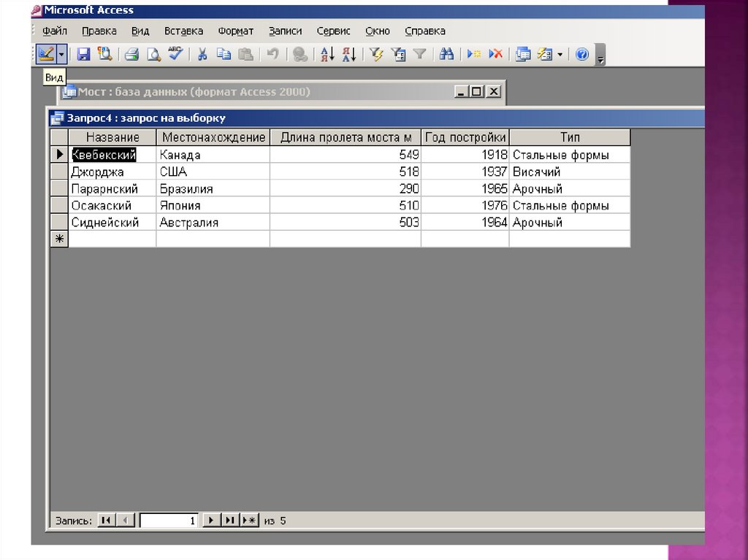Open the Сервис menu
The width and height of the screenshot is (748, 560).
[x=333, y=31]
